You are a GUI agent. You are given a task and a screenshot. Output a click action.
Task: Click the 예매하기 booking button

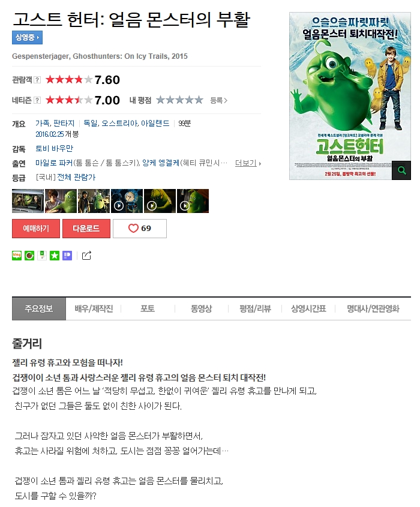36,229
